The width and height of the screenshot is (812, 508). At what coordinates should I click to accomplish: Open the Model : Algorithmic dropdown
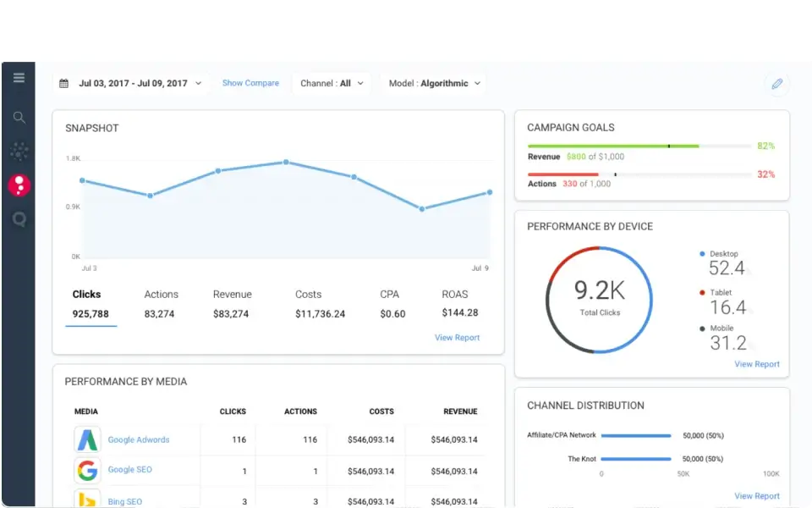pyautogui.click(x=433, y=83)
